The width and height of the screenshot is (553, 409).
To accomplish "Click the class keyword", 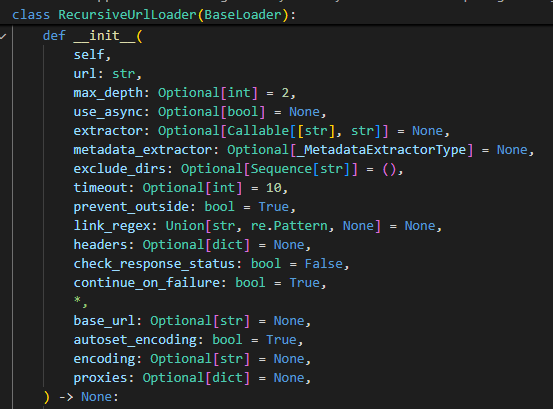I will [31, 15].
